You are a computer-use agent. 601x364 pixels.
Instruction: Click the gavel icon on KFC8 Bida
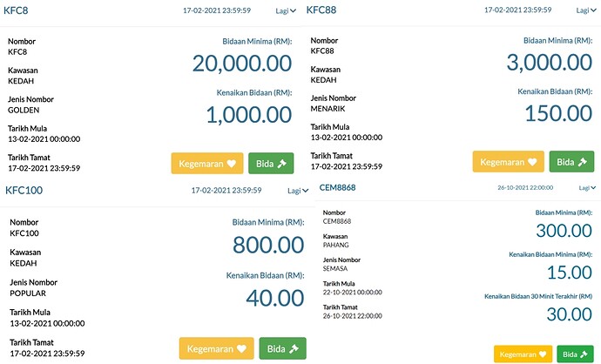(x=282, y=164)
